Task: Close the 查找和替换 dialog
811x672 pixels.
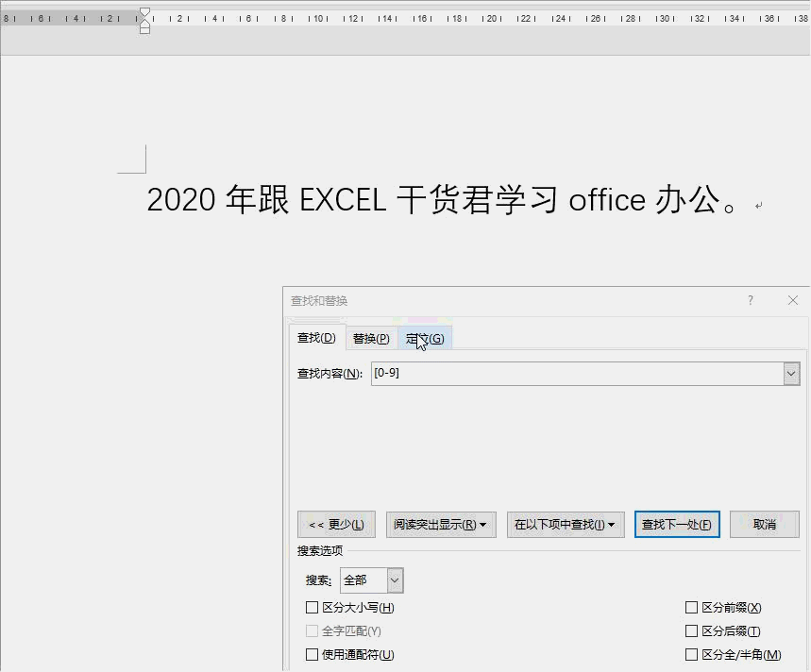Action: tap(793, 300)
